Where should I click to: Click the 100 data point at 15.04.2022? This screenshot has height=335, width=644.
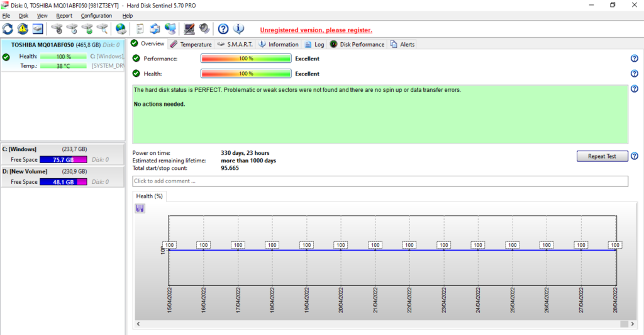(169, 245)
